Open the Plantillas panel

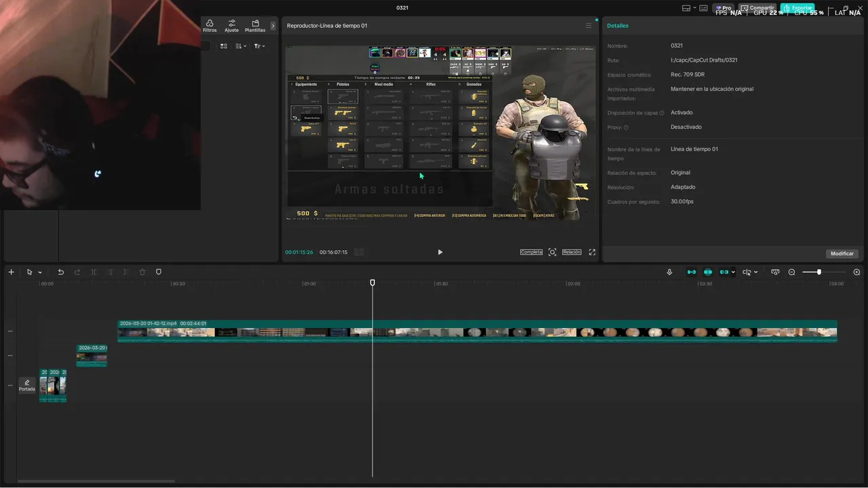255,26
